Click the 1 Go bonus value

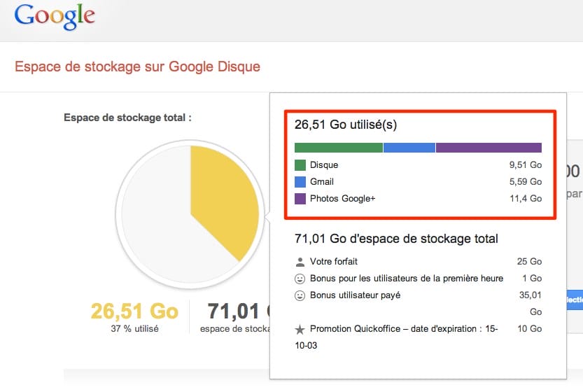[x=532, y=279]
